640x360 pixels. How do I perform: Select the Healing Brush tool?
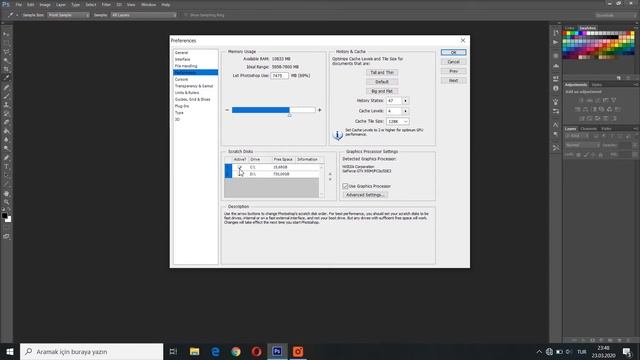coord(7,87)
